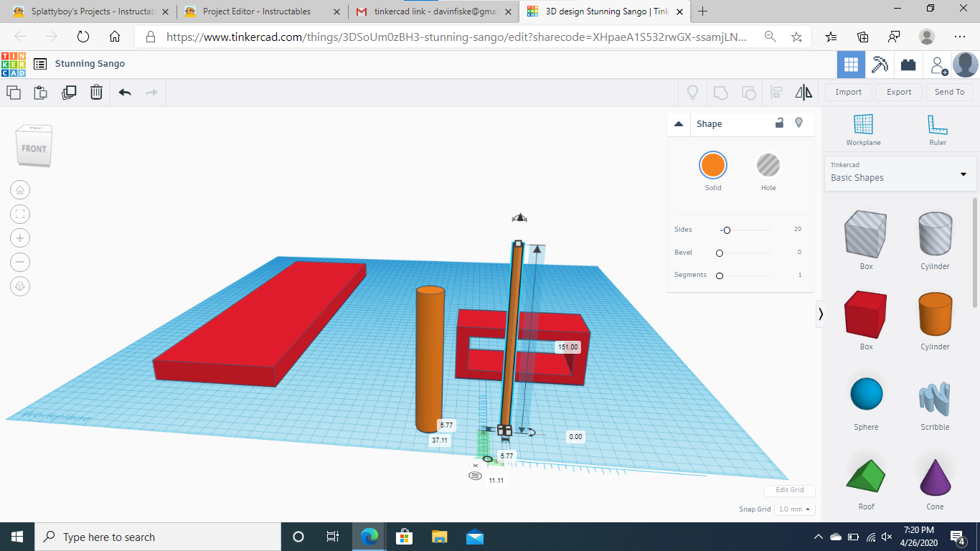
Task: Select the Ruler tool
Action: 936,129
